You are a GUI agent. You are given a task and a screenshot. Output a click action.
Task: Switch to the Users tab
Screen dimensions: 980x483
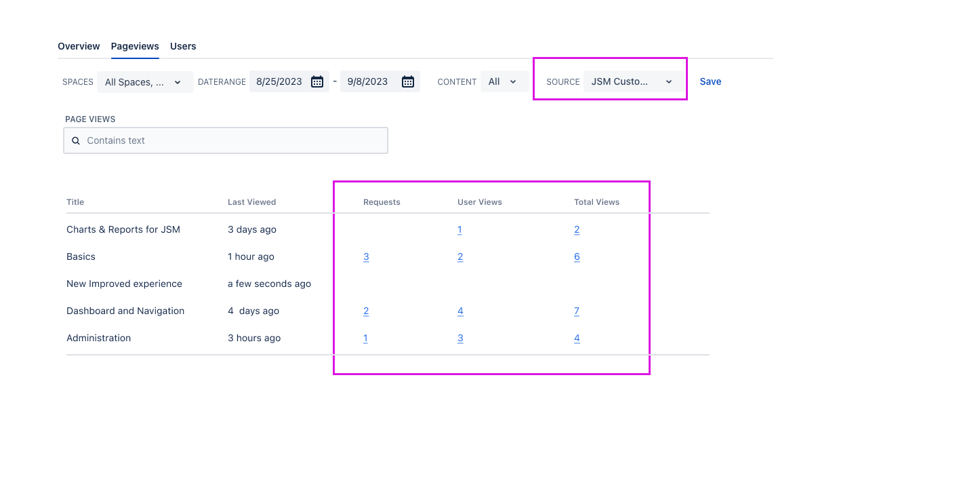[183, 47]
